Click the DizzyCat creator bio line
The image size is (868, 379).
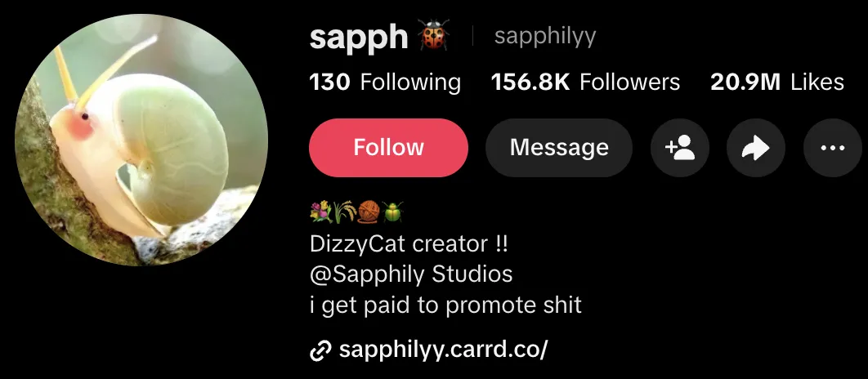[409, 243]
